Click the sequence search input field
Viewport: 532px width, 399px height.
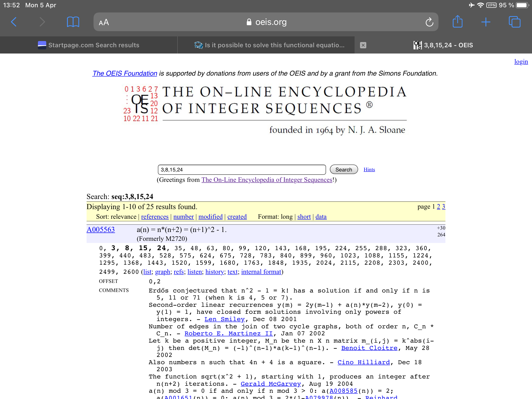[x=242, y=170]
